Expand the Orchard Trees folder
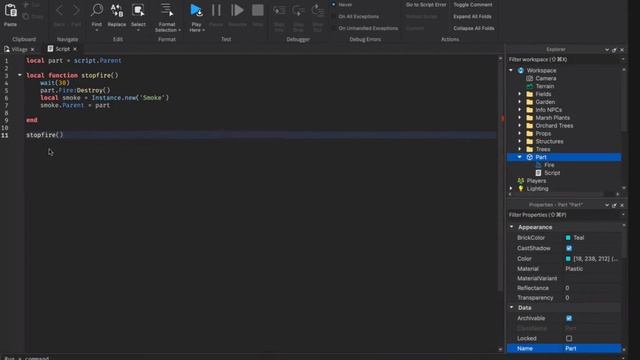 (x=520, y=126)
